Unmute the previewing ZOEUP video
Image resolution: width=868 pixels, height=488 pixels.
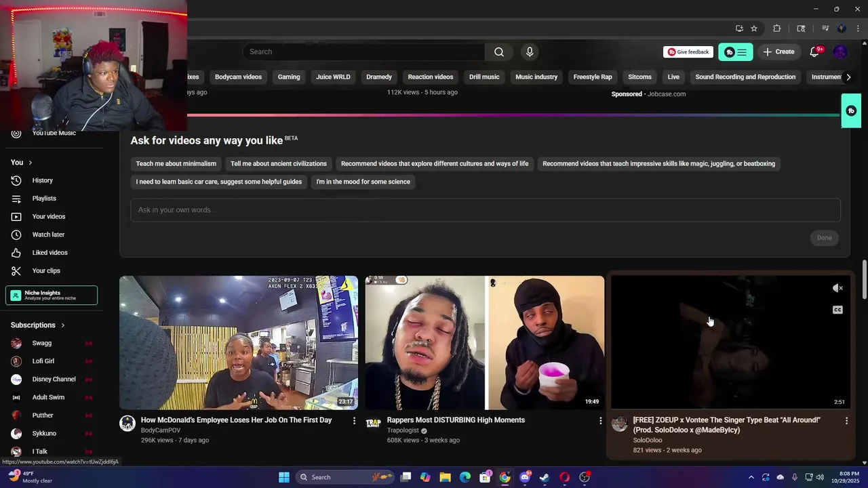[x=837, y=288]
